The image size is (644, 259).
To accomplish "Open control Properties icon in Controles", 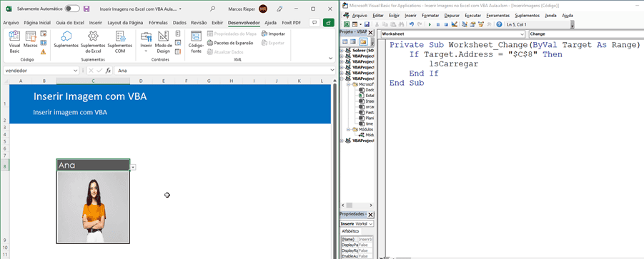I will [x=178, y=34].
